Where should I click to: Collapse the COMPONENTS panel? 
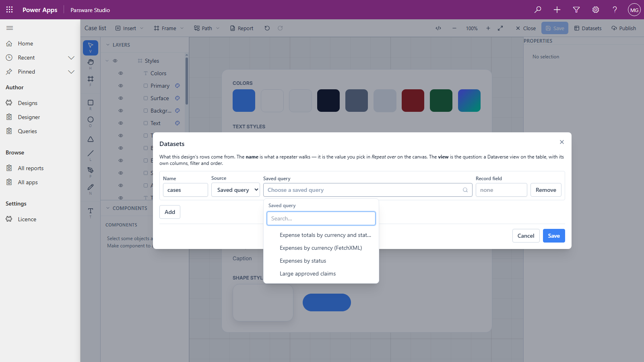108,208
